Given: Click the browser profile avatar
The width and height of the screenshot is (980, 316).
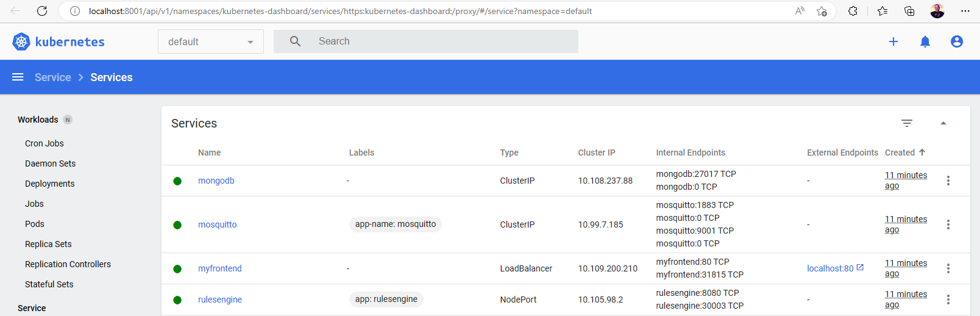Looking at the screenshot, I should [937, 11].
